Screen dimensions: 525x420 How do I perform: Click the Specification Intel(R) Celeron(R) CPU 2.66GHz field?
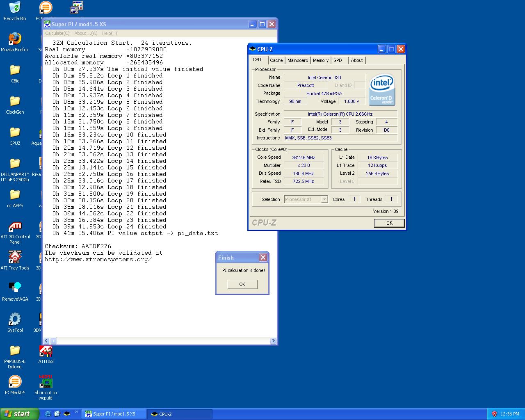pos(340,114)
